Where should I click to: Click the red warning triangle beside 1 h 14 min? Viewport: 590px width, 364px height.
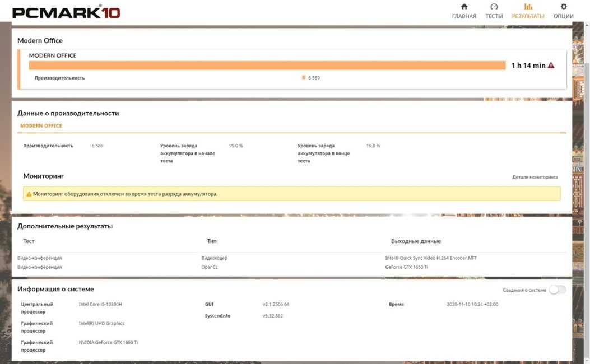[551, 66]
